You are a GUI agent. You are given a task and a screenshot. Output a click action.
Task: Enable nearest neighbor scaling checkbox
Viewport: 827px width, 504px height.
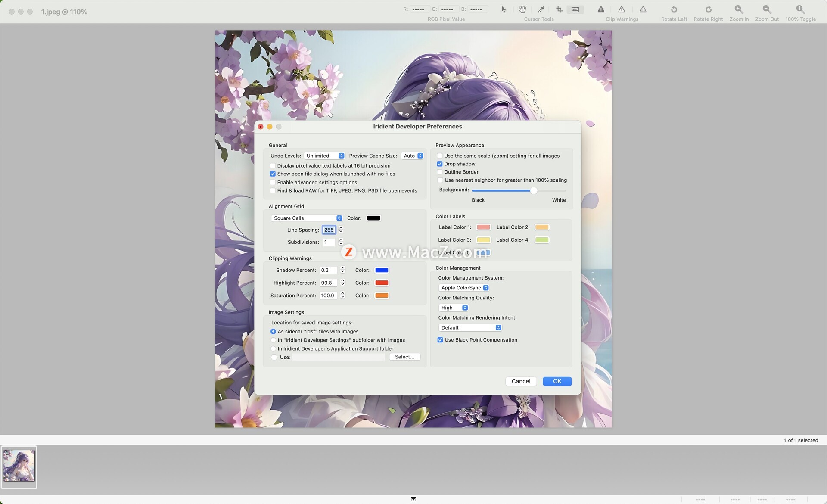(x=440, y=180)
